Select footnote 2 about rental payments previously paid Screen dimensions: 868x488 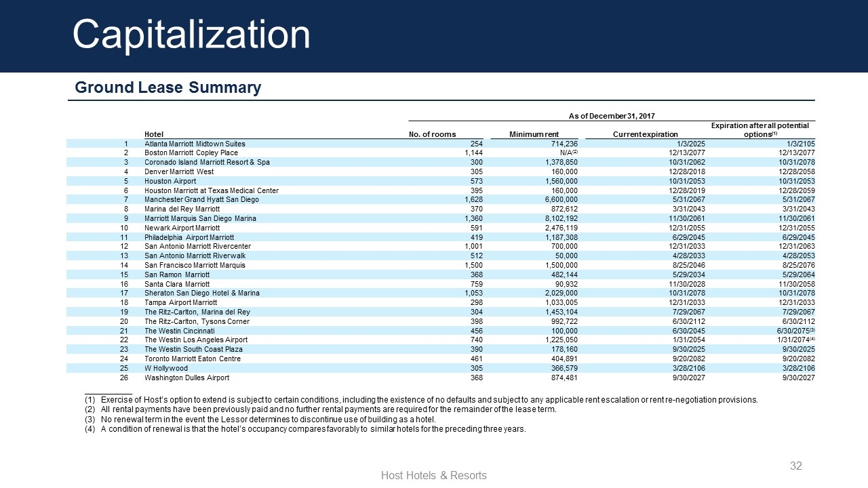point(321,409)
